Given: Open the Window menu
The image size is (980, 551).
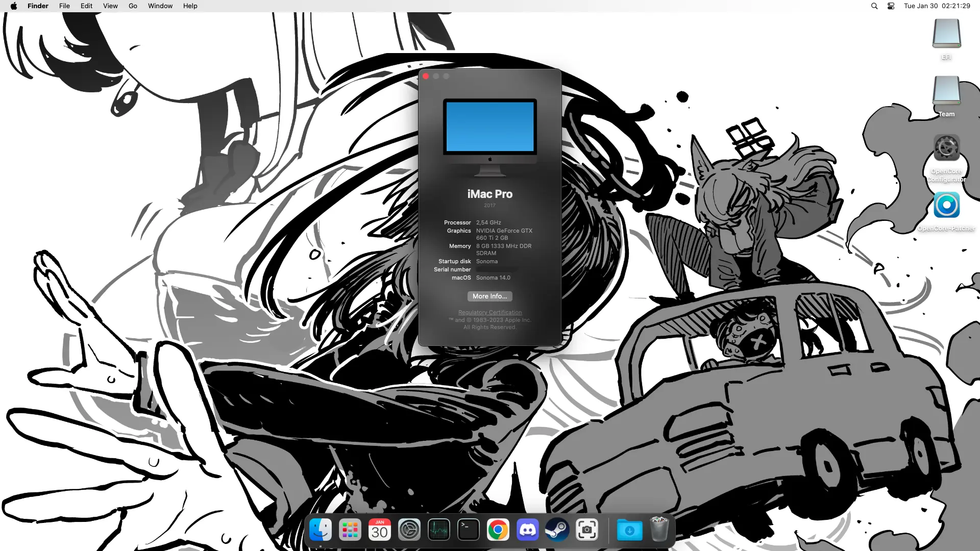Looking at the screenshot, I should (160, 6).
